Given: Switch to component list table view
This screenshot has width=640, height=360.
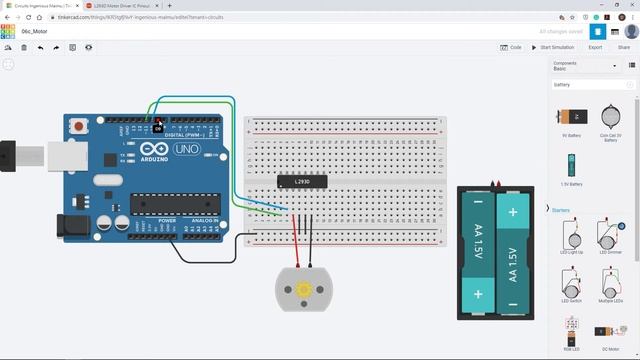Looking at the screenshot, I should point(615,32).
